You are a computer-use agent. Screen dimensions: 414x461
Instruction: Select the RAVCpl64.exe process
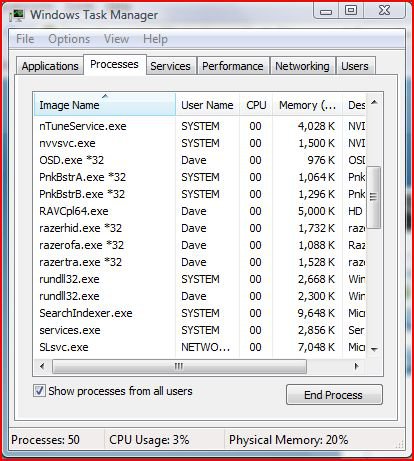pos(200,211)
